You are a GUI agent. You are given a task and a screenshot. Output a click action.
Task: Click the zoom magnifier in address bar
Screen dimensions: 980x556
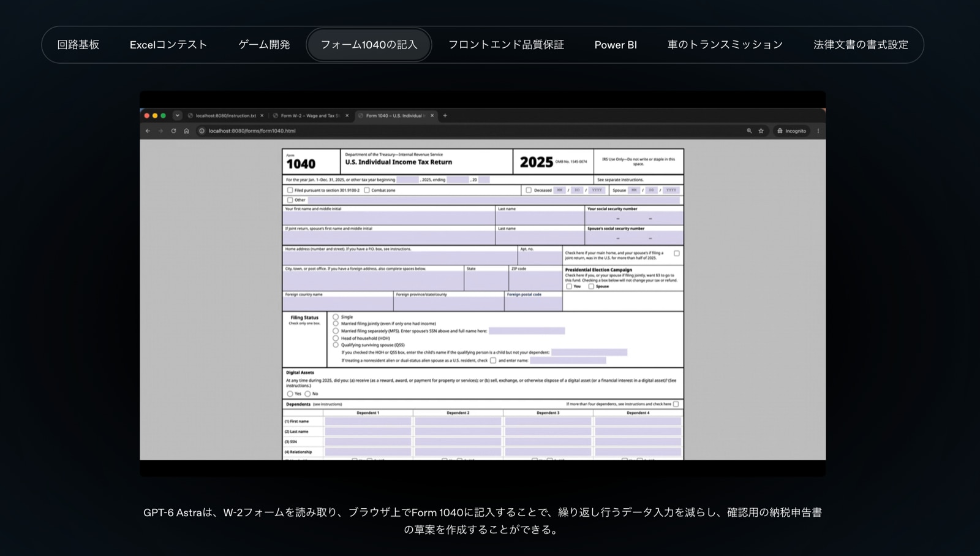click(x=749, y=131)
